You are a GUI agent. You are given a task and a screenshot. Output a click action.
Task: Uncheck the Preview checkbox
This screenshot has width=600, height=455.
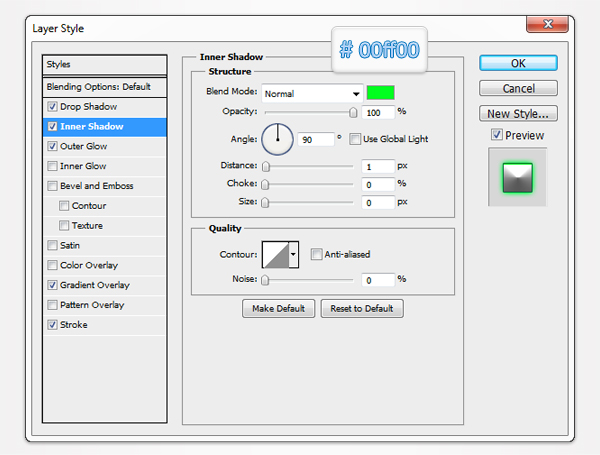click(496, 135)
